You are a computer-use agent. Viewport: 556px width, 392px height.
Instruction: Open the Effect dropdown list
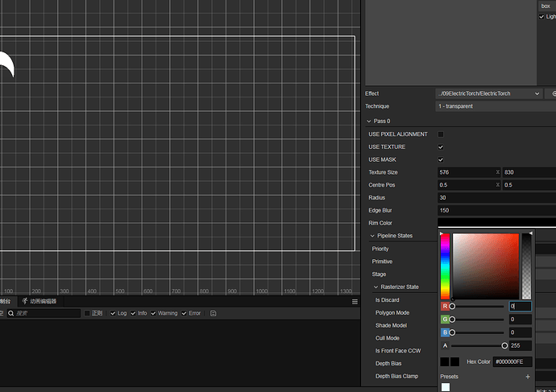(489, 93)
